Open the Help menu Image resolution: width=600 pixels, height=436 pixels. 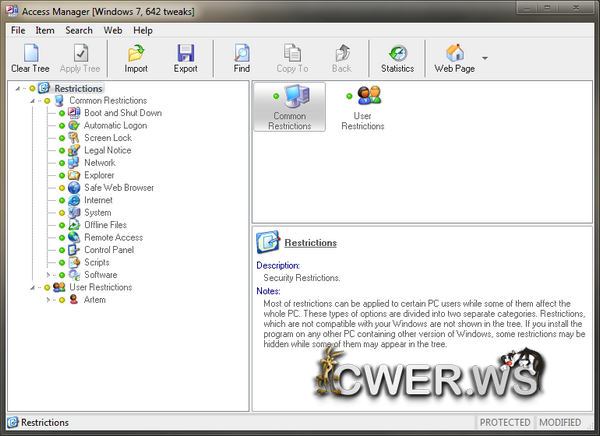click(x=143, y=30)
